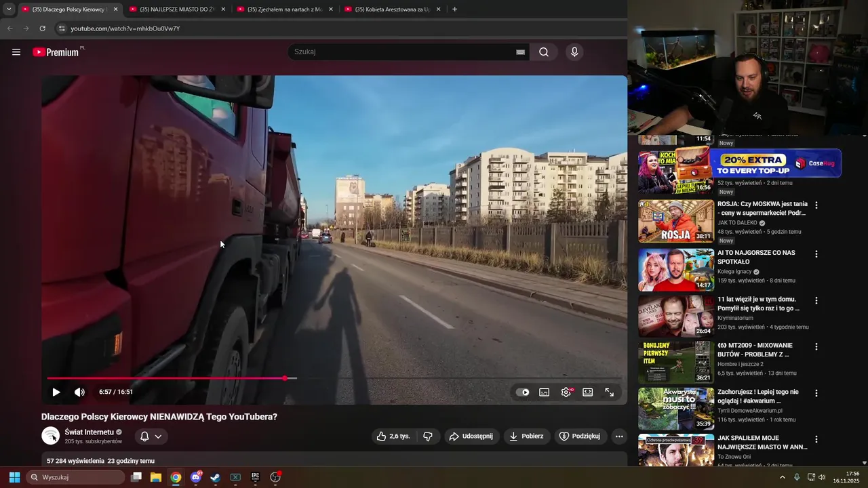Open File Explorer from taskbar

[156, 477]
